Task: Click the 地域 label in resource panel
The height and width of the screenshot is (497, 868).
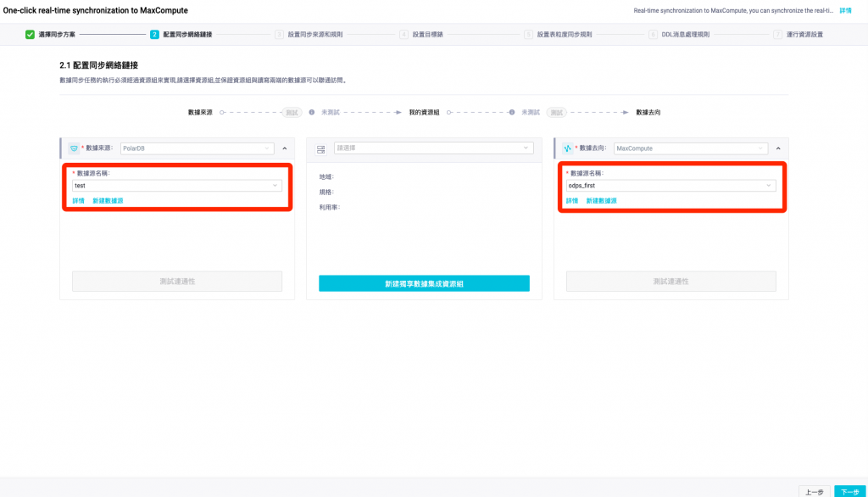Action: 326,176
